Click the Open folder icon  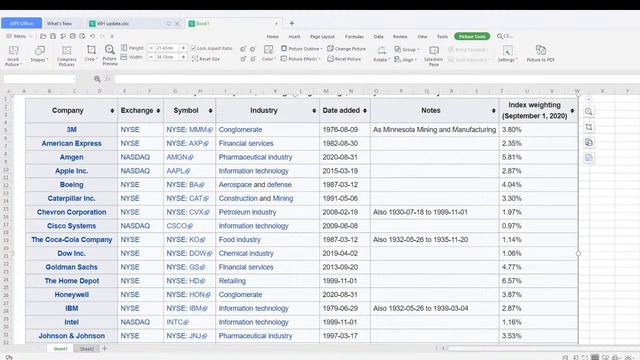tap(43, 36)
